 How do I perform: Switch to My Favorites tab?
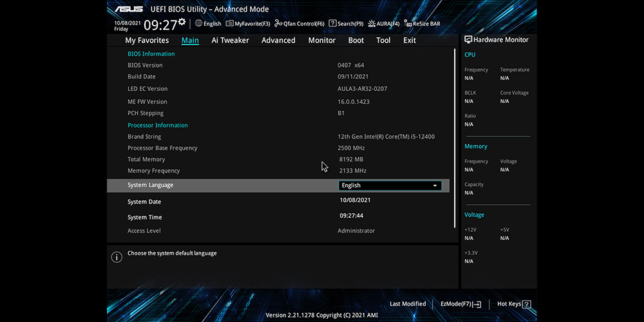[x=147, y=40]
